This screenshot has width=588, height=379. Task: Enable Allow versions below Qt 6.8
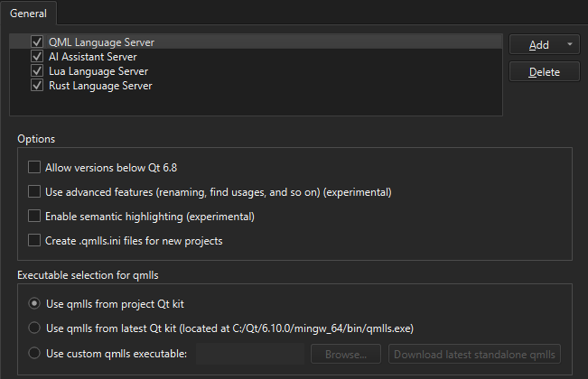[x=34, y=167]
